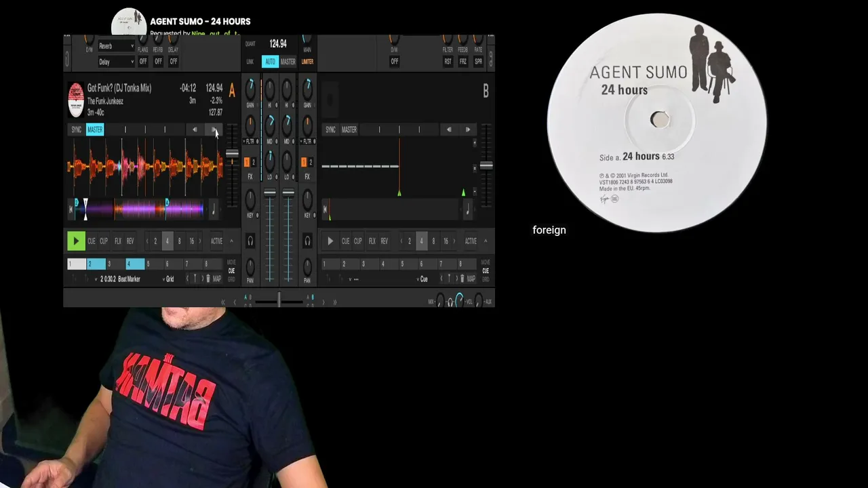
Task: Trigger hotcue 2 on deck A
Action: click(x=96, y=264)
